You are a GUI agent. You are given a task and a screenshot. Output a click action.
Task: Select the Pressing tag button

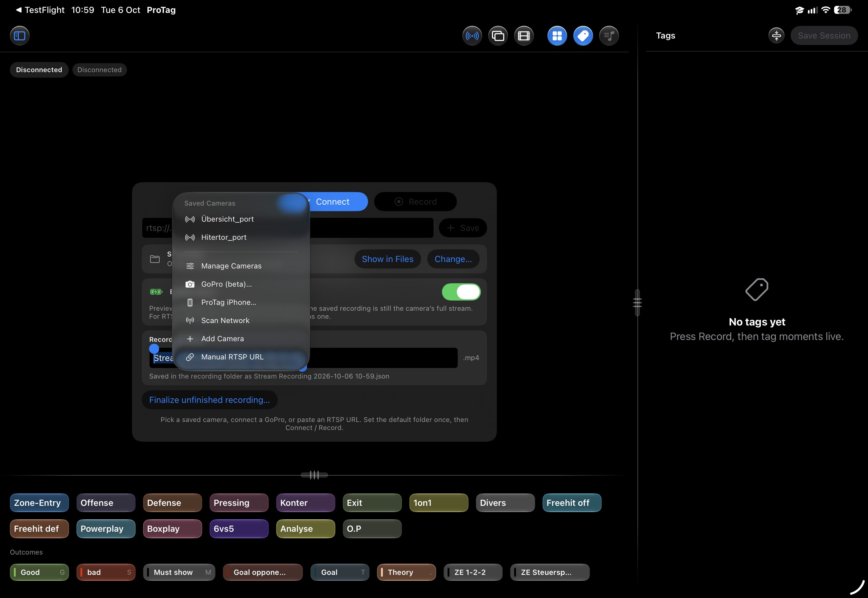[x=239, y=503]
